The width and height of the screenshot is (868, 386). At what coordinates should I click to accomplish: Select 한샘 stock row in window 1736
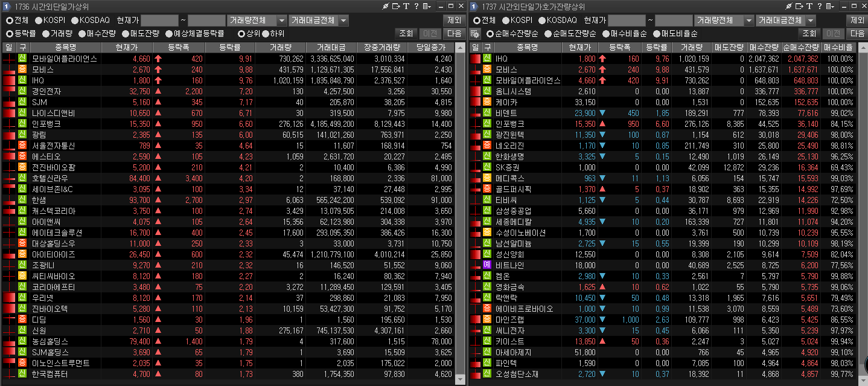[x=228, y=200]
